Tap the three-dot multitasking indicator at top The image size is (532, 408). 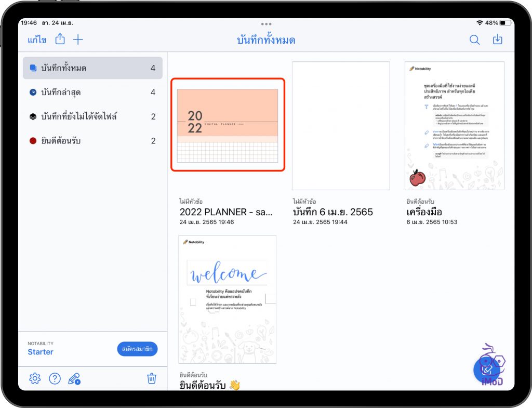click(267, 24)
